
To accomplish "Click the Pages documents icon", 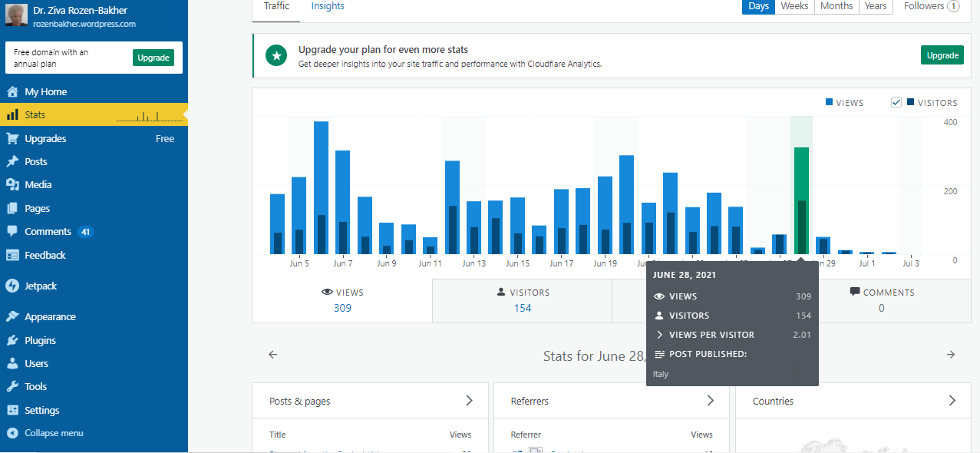I will tap(12, 208).
